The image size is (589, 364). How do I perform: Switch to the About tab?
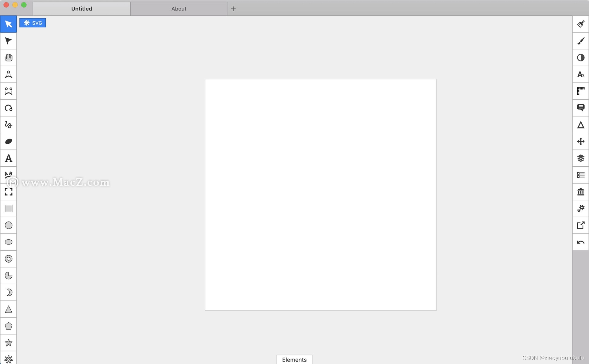click(178, 8)
